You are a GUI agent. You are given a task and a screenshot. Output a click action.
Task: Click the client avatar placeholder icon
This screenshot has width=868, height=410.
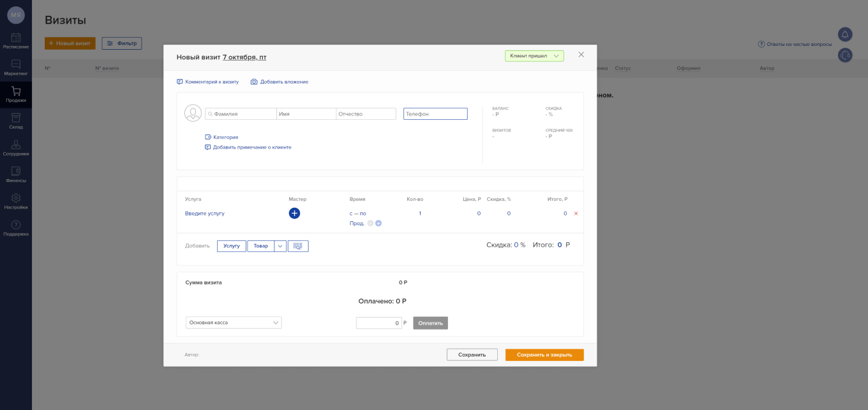(x=193, y=113)
